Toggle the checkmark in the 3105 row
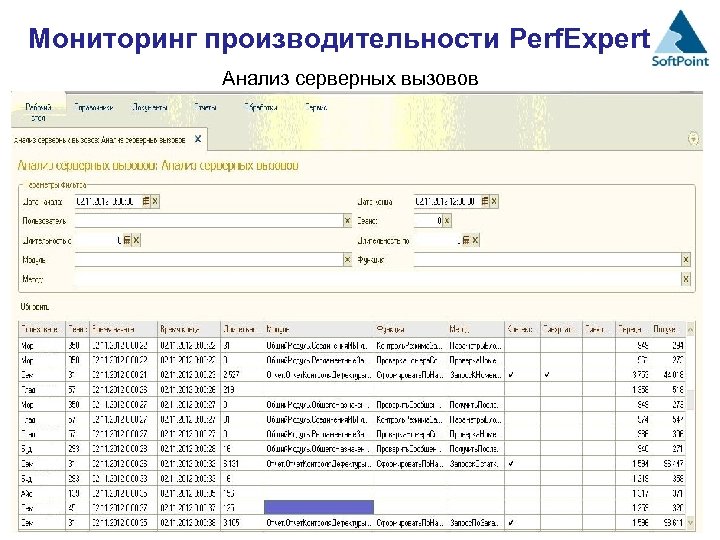The width and height of the screenshot is (720, 540). tap(511, 523)
